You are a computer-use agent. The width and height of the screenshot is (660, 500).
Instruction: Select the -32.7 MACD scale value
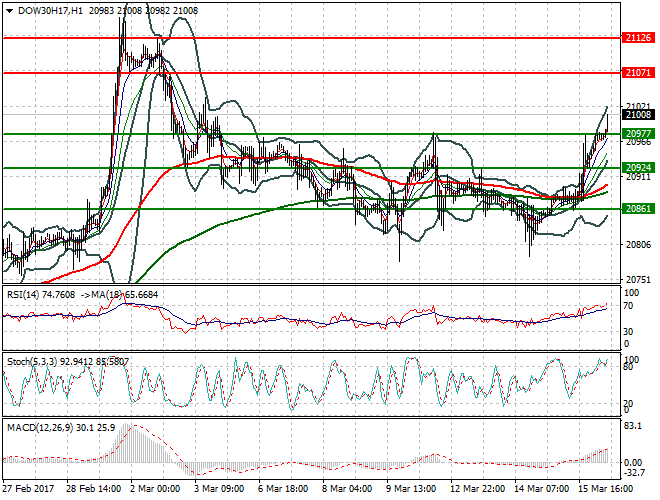pos(634,473)
